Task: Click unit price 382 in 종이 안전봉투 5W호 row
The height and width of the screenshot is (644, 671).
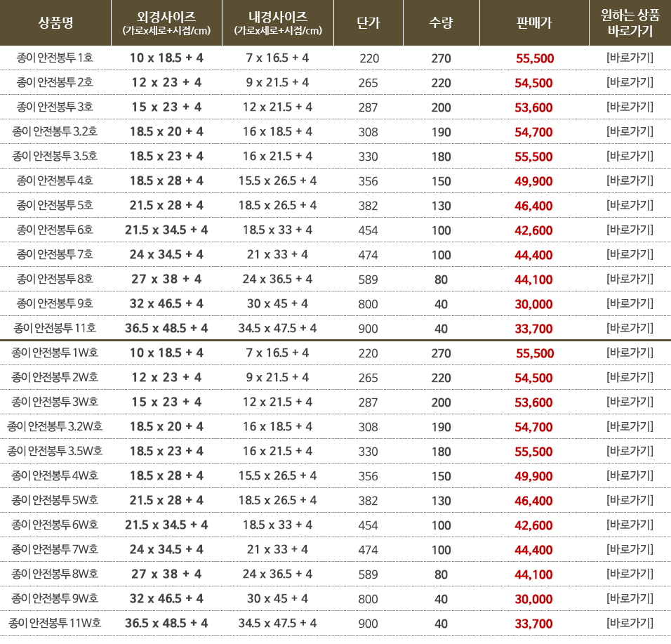Action: click(368, 501)
